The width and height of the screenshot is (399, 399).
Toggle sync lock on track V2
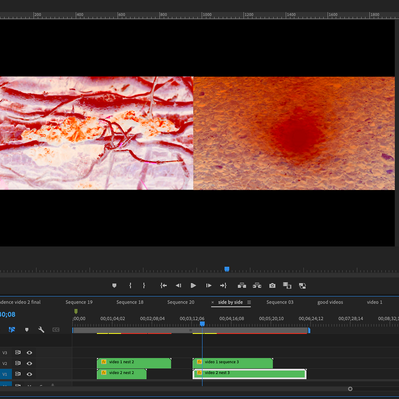18,363
